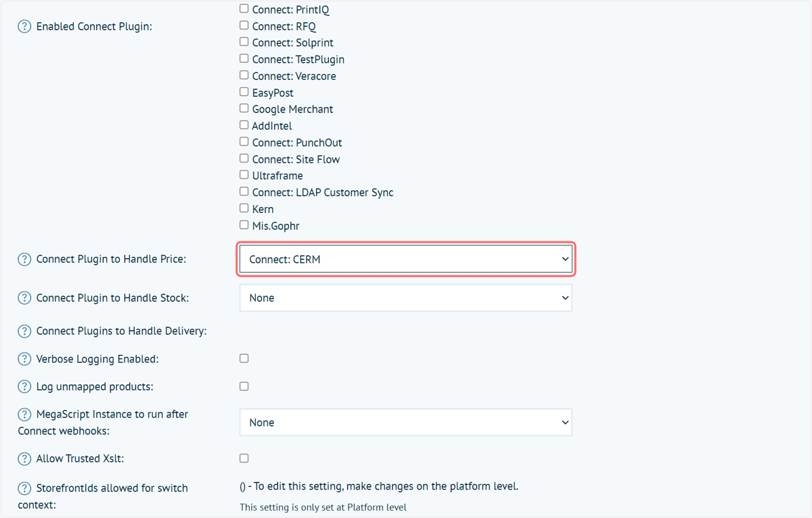Click the 'Log unmapped products:' label
The width and height of the screenshot is (812, 518).
(x=95, y=387)
